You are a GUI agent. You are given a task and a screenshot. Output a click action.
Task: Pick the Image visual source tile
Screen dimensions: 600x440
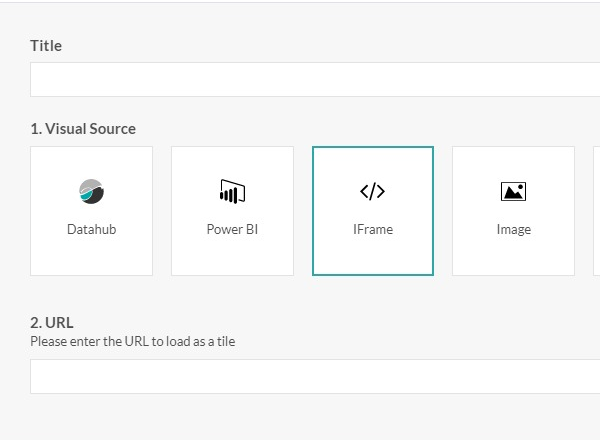(513, 211)
